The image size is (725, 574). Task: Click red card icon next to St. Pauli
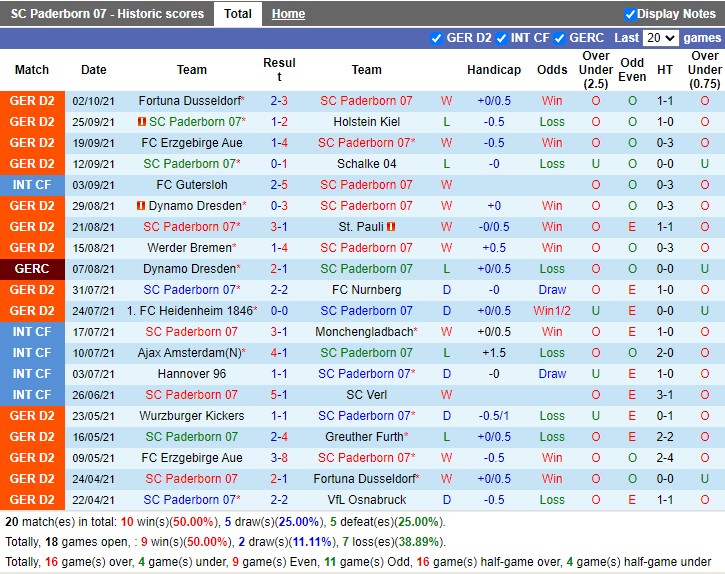point(391,227)
